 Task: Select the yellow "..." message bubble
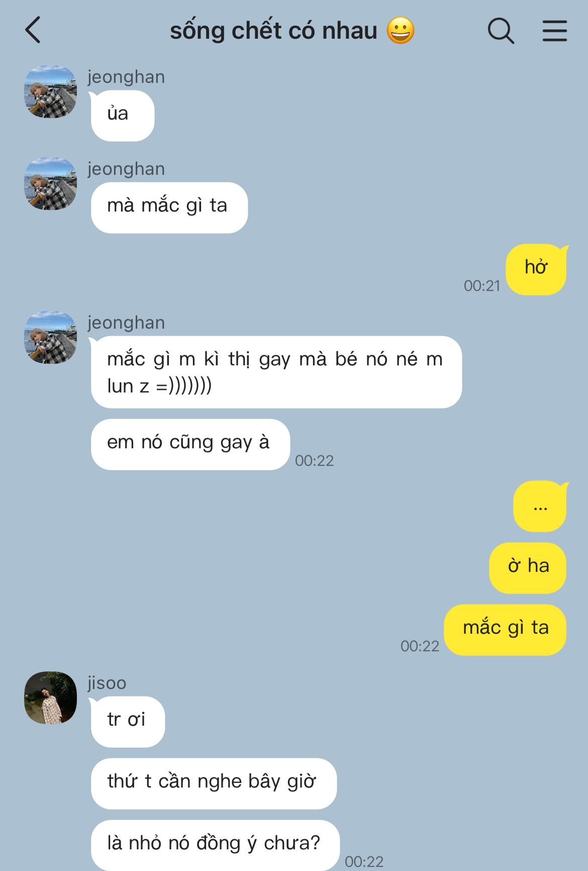tap(541, 507)
